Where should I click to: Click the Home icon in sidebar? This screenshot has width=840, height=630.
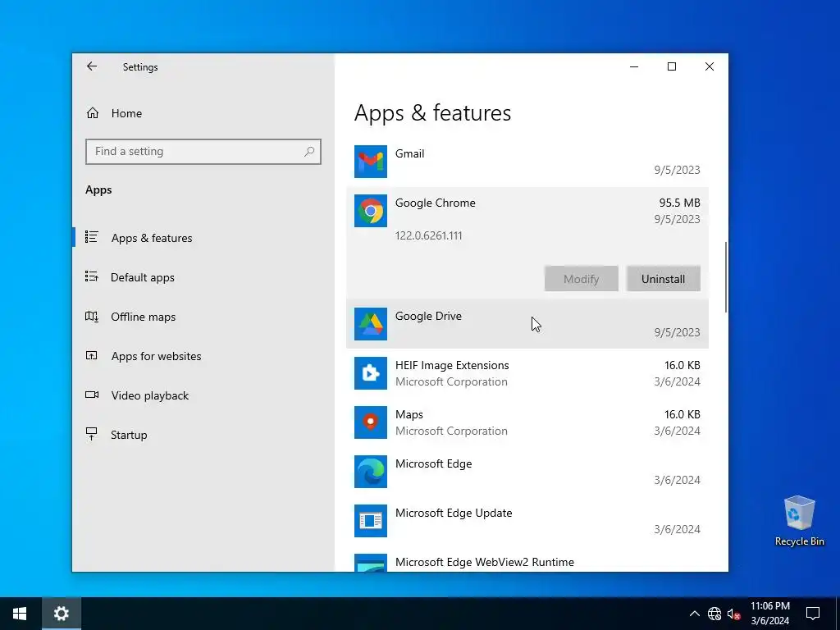(93, 113)
